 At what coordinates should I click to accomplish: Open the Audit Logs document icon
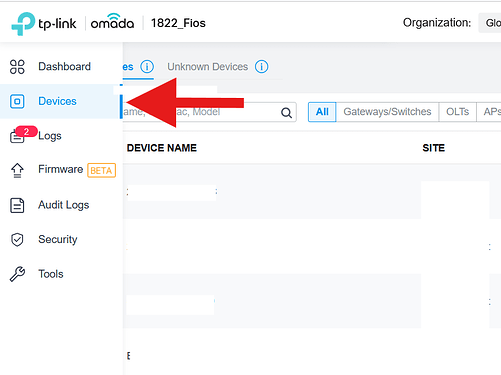[17, 205]
